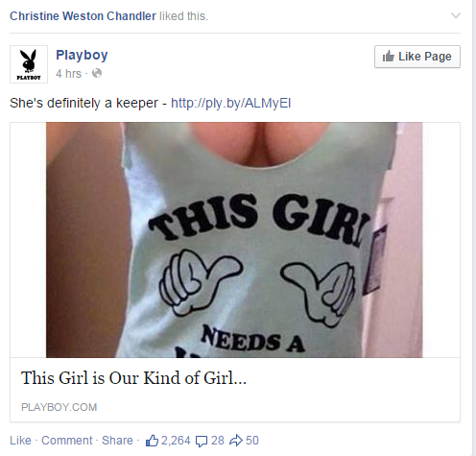Open article titled This Girl is Our Kind
The height and width of the screenshot is (456, 476).
pos(133,378)
